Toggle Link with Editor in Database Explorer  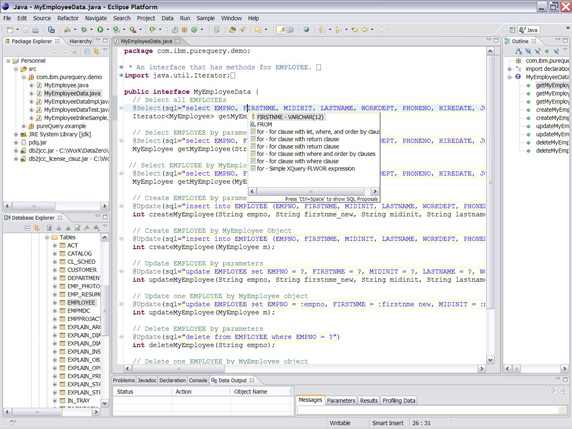click(36, 228)
